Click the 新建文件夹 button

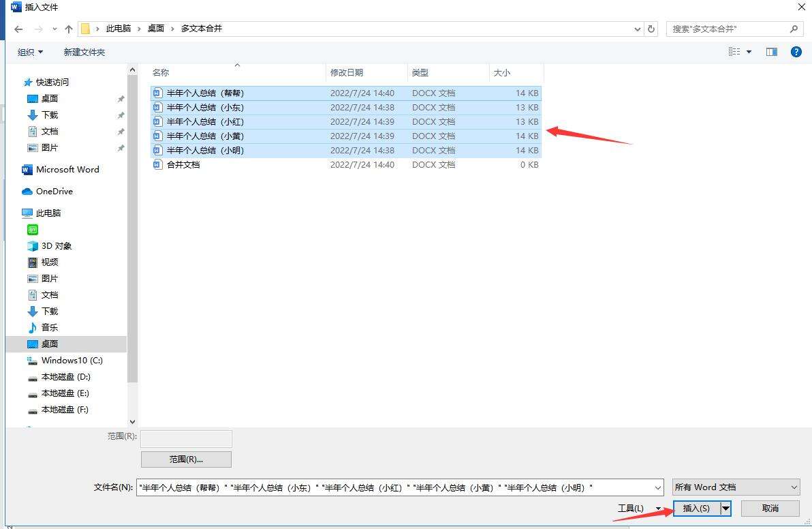pos(84,52)
